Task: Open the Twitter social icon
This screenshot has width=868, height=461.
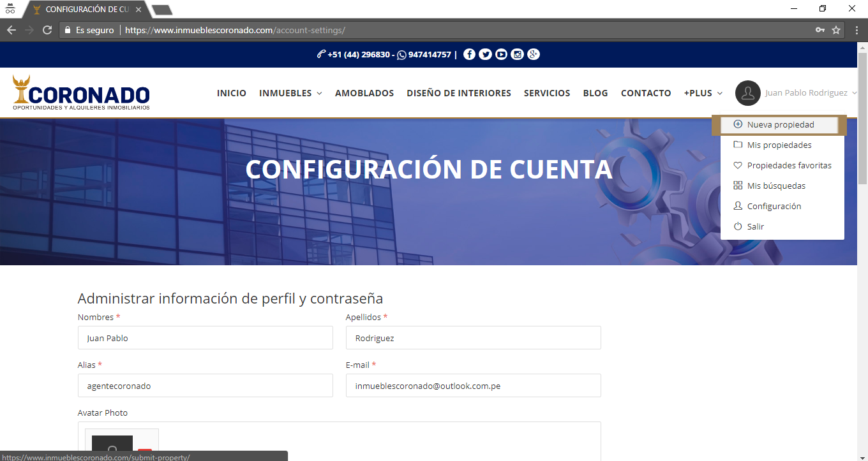Action: pyautogui.click(x=485, y=55)
